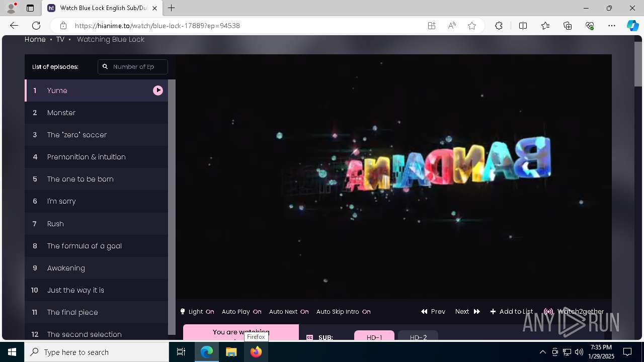Viewport: 644px width, 362px height.
Task: Open Task View on taskbar
Action: click(182, 352)
